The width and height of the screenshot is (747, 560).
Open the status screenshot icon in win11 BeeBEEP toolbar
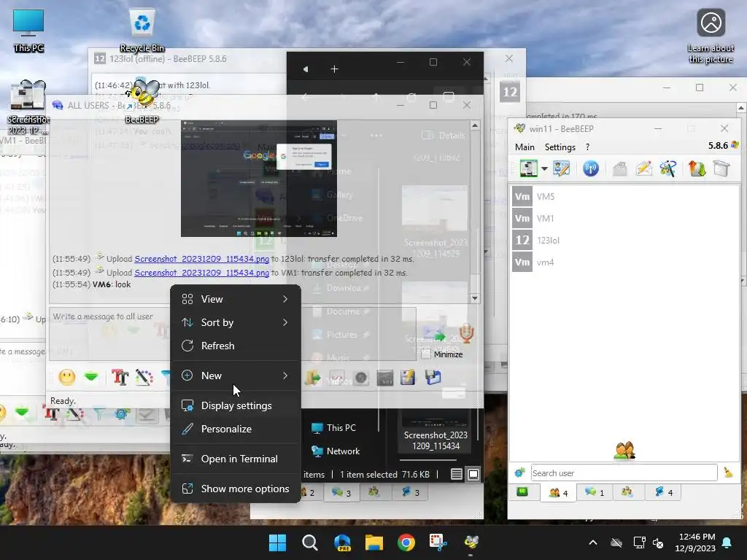coord(528,168)
